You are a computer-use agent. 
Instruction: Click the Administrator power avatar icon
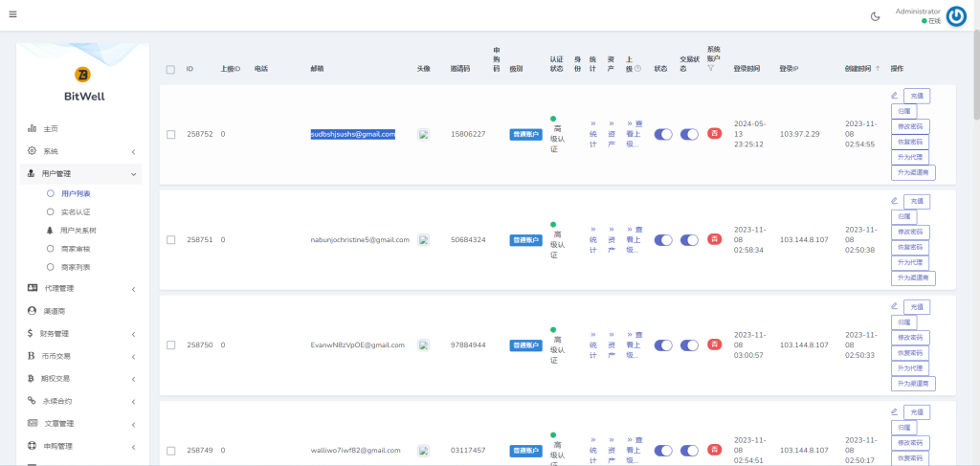956,16
